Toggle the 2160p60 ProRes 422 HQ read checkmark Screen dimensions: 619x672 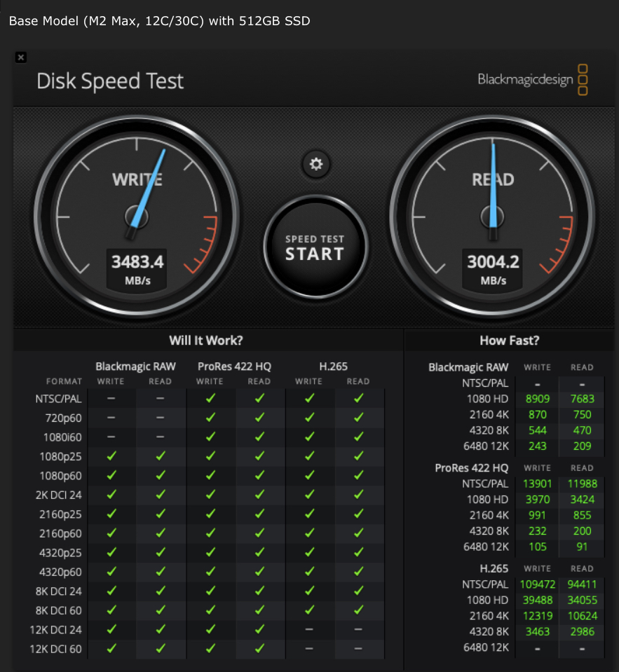[259, 533]
